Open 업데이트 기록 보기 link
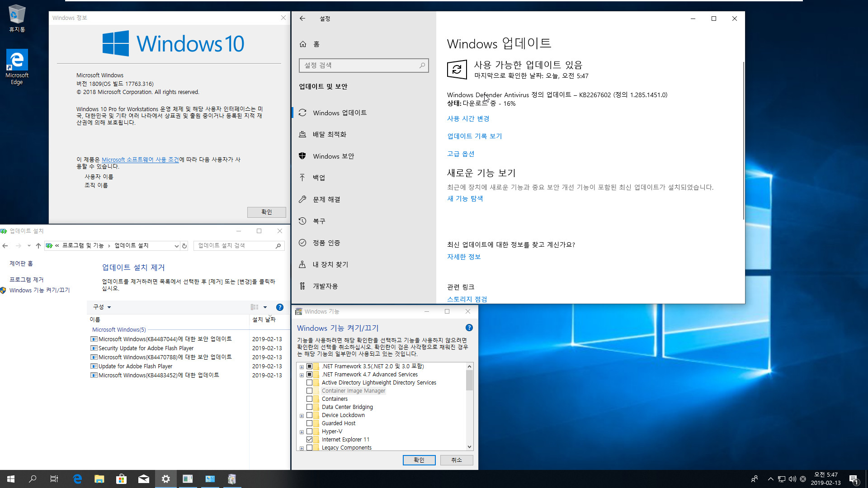Image resolution: width=868 pixels, height=488 pixels. pos(474,136)
